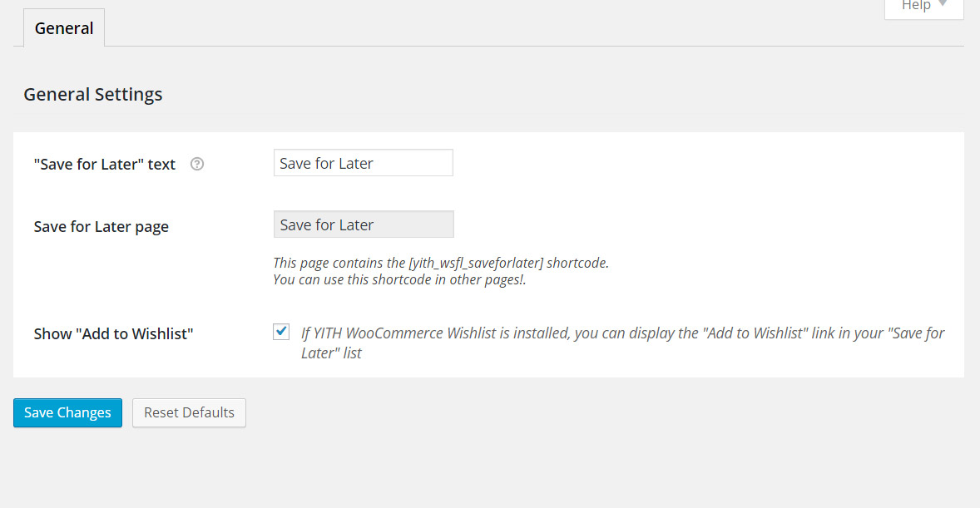Open the Save for Later page selector

click(364, 224)
